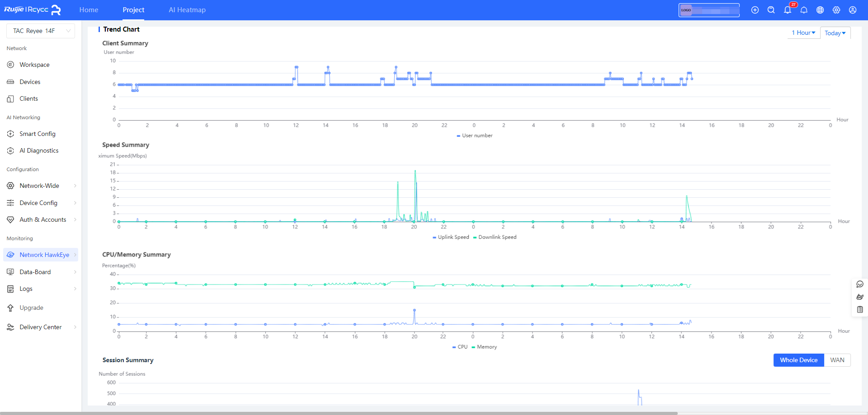Click the add (plus circle) icon in header
The height and width of the screenshot is (415, 868).
tap(755, 10)
